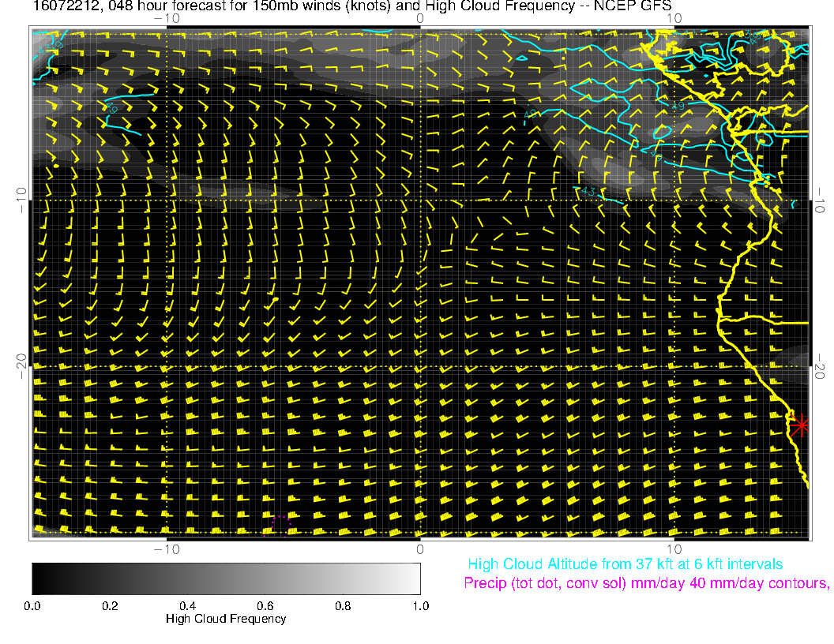Click the "High Cloud Frequency" label under the colorbar
The width and height of the screenshot is (834, 644).
pos(226,619)
